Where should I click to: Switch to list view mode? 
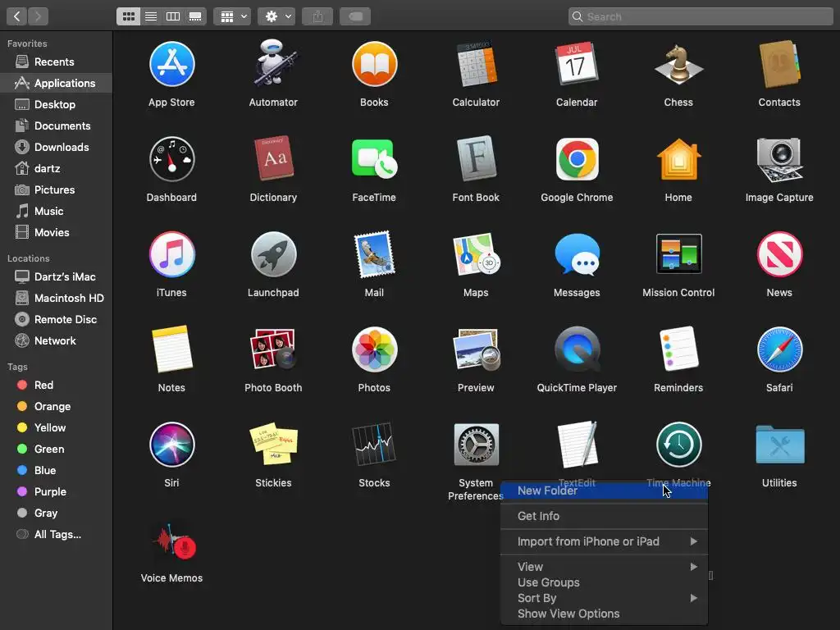click(151, 16)
